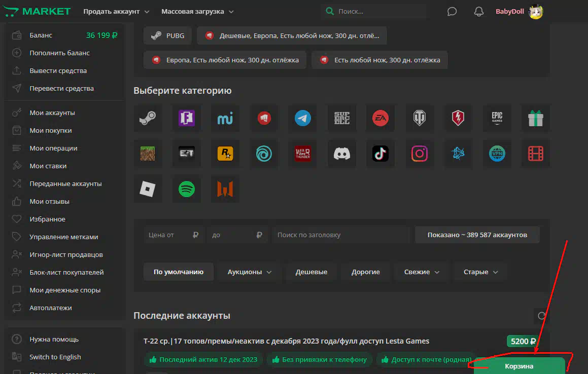Go to Мои операции
Screen dimensions: 588x374
pos(53,148)
